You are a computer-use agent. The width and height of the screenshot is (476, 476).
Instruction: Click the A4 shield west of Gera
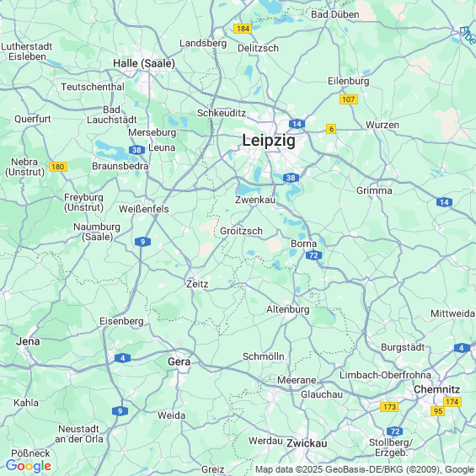[123, 358]
